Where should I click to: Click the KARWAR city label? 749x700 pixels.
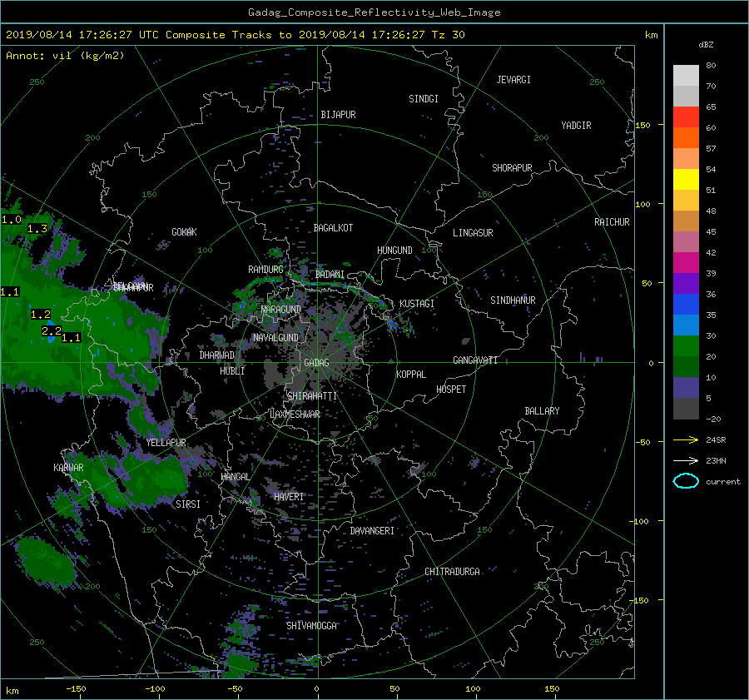tap(68, 468)
